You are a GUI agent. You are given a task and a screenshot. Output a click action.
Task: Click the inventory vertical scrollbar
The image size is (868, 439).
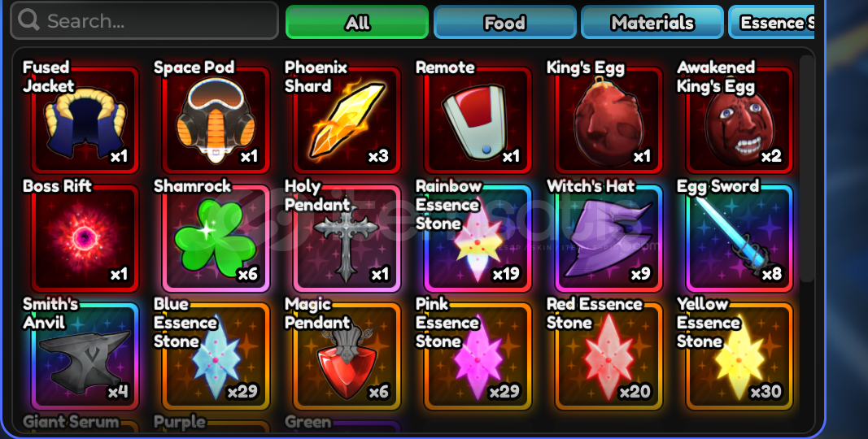tap(806, 168)
